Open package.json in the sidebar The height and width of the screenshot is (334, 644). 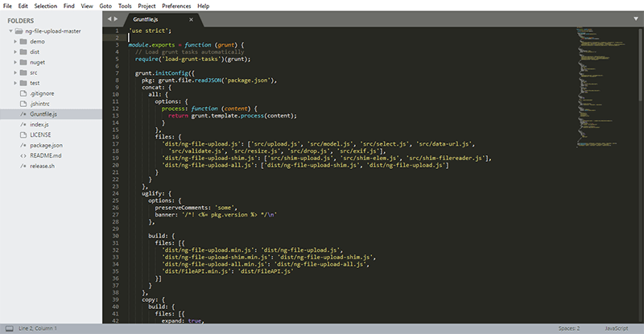click(46, 146)
